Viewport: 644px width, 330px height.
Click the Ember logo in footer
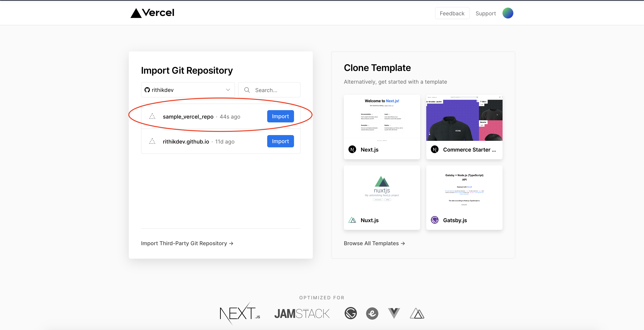(372, 313)
